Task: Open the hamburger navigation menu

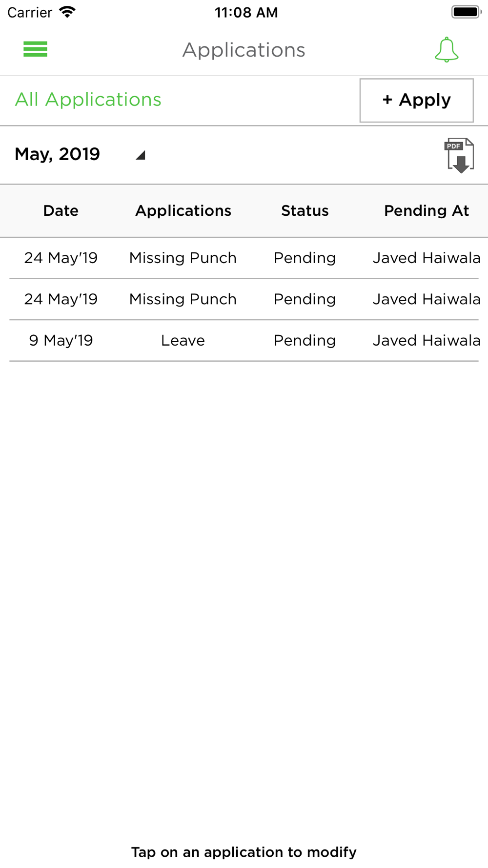Action: (35, 49)
